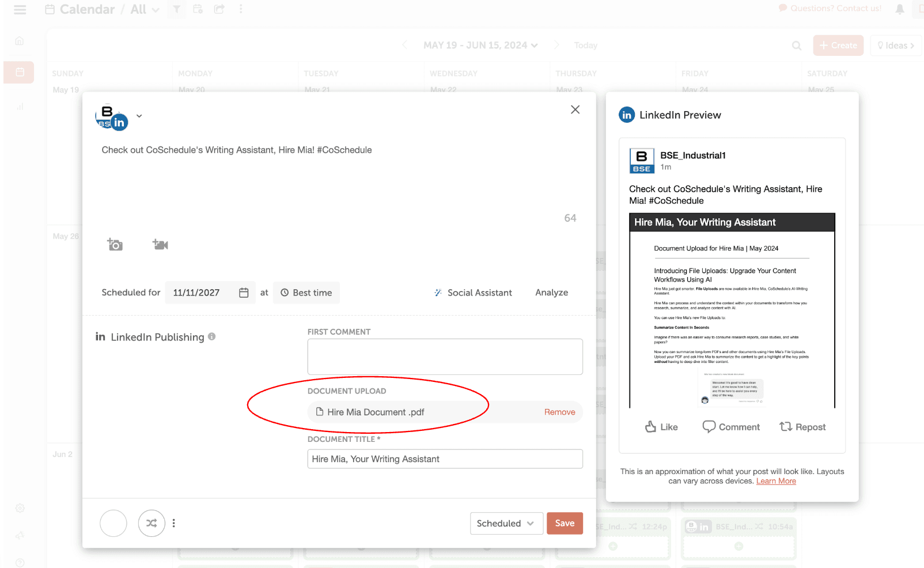Viewport: 924px width, 568px height.
Task: Open the three-dot more options menu
Action: (x=174, y=523)
